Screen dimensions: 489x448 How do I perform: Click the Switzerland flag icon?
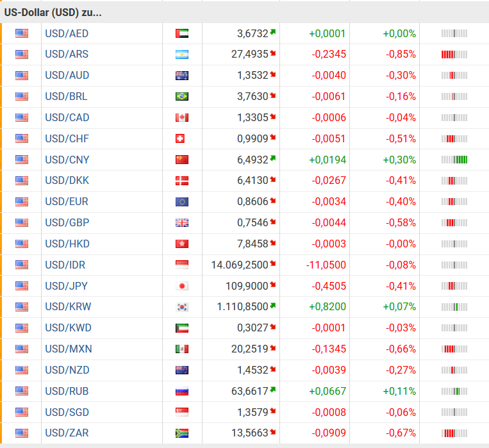click(181, 138)
